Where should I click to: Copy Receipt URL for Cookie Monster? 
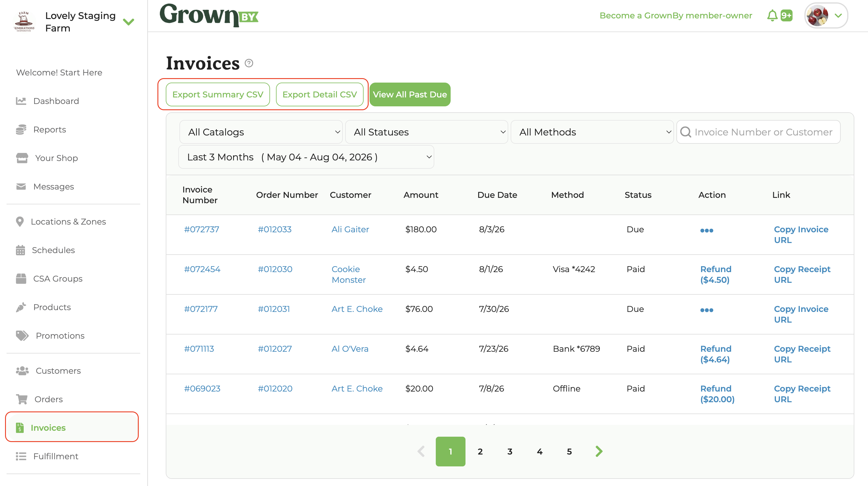(802, 274)
